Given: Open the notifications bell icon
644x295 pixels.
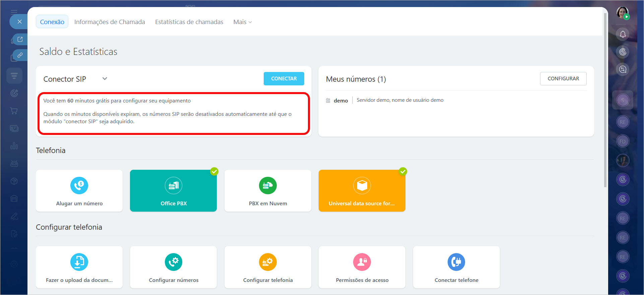Looking at the screenshot, I should click(x=623, y=34).
